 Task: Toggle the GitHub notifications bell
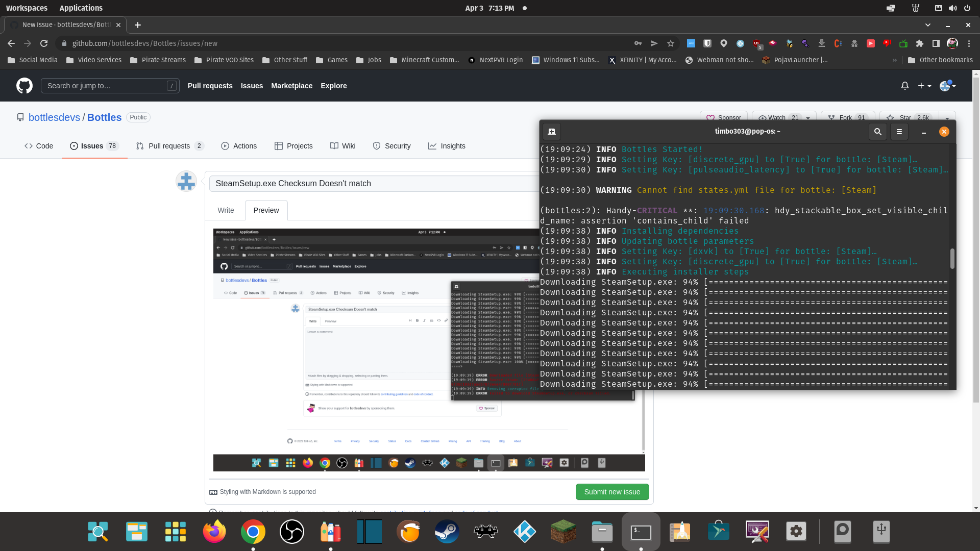pos(904,85)
